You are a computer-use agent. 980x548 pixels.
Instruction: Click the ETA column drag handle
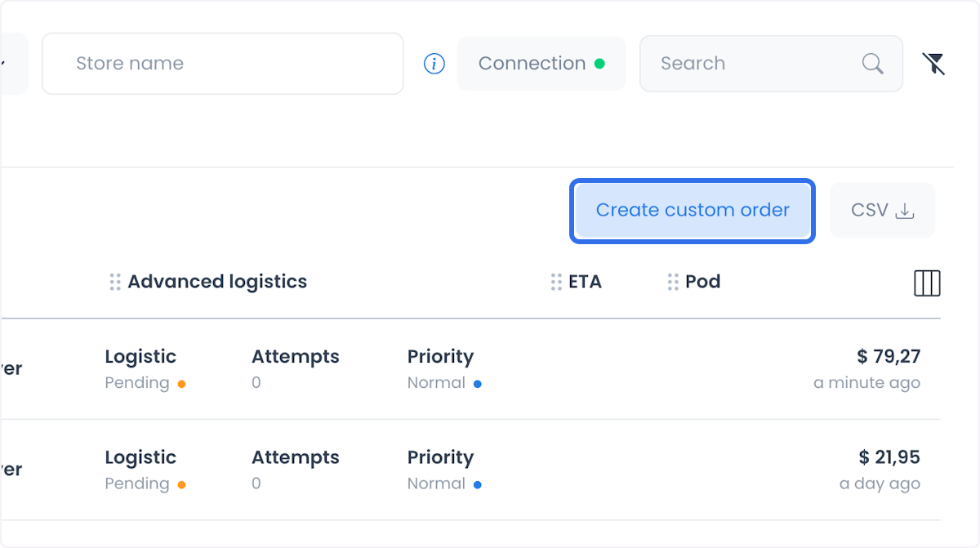556,282
